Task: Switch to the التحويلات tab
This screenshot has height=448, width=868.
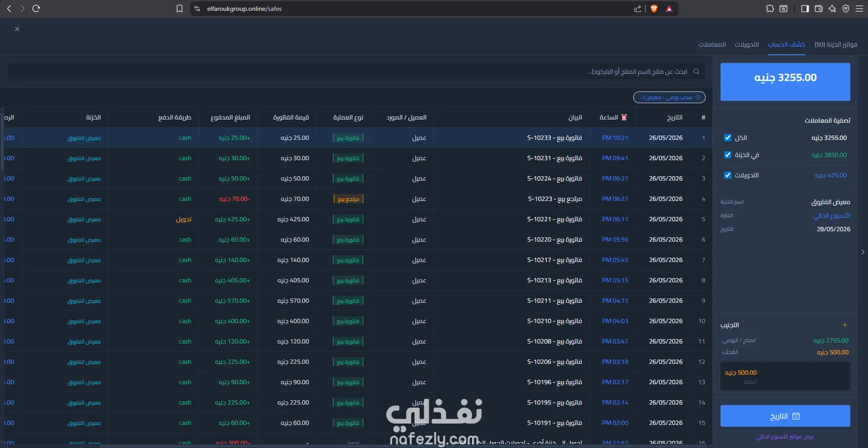Action: (x=747, y=44)
